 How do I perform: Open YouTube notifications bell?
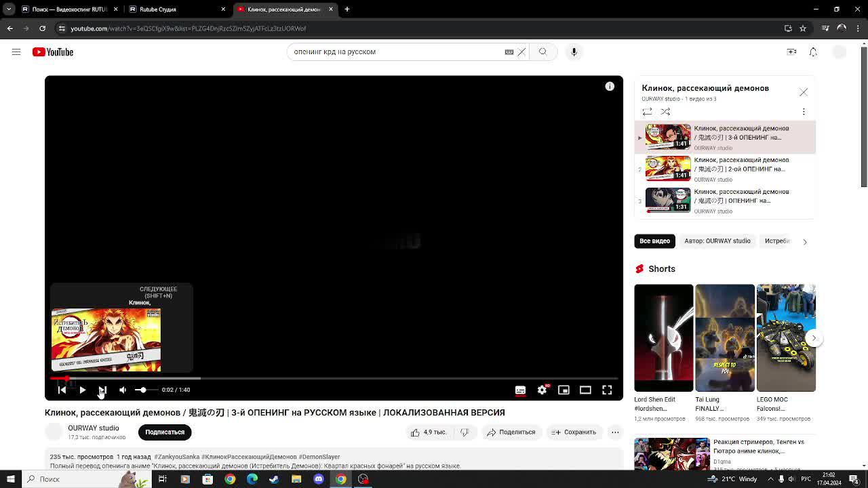(814, 52)
